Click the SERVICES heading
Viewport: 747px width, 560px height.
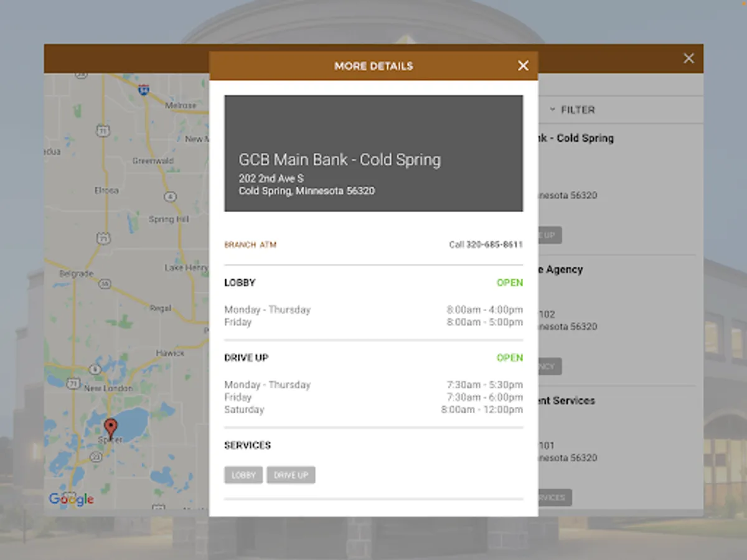(248, 446)
